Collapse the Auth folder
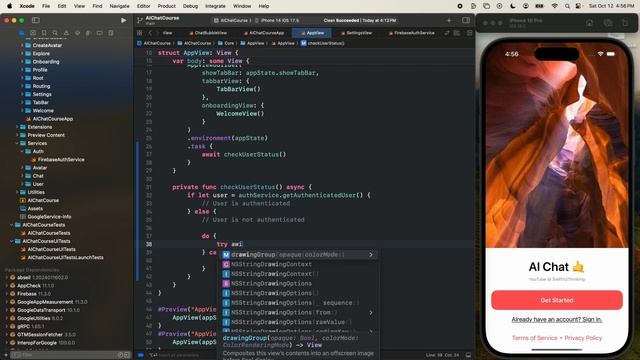Viewport: 640px width, 360px height. pyautogui.click(x=22, y=151)
